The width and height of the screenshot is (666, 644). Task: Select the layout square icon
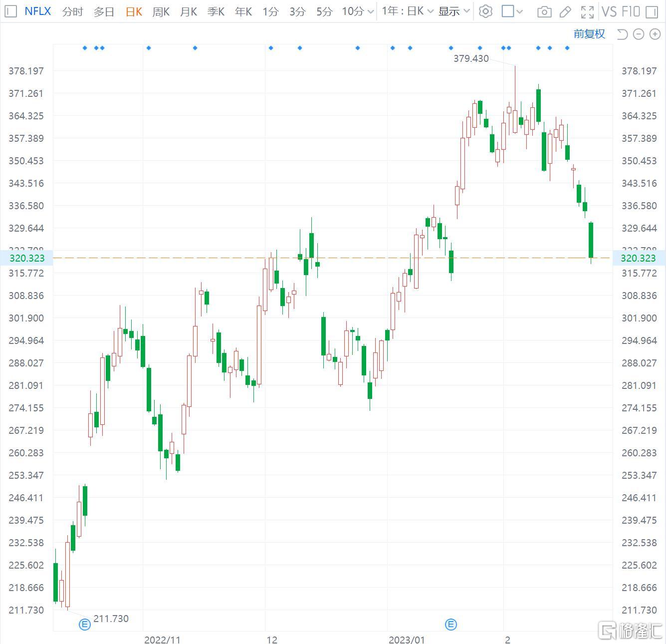tap(508, 11)
